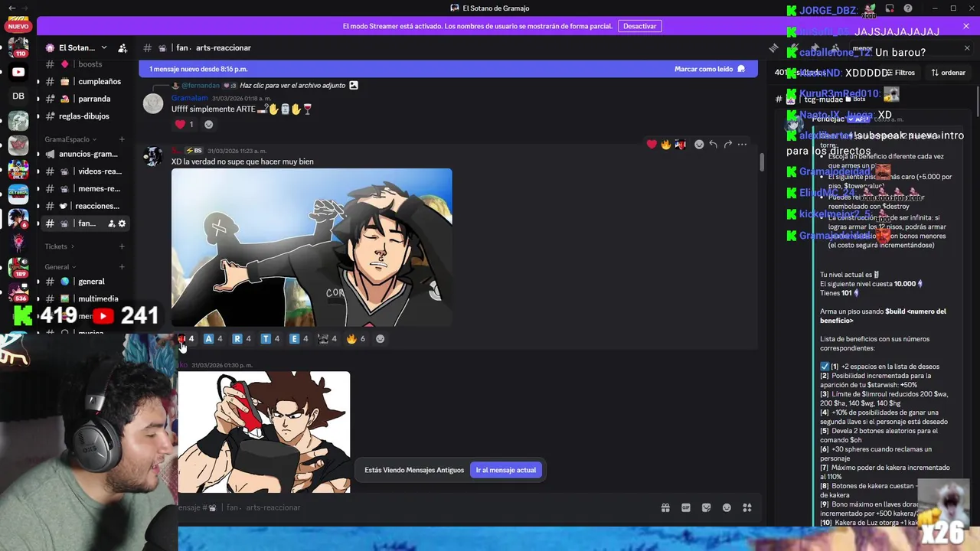Open the Help question-mark icon

pyautogui.click(x=908, y=8)
